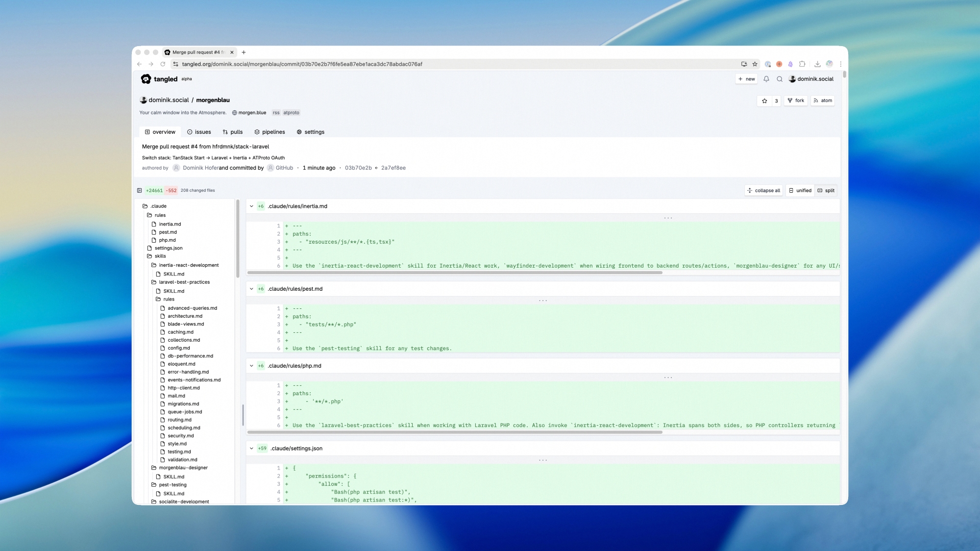
Task: Select caching.md in file tree
Action: (x=176, y=332)
